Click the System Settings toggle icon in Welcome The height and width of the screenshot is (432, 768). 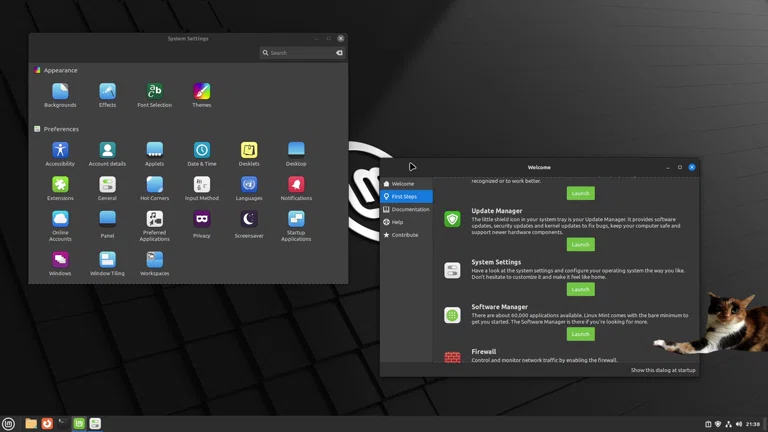(x=452, y=270)
